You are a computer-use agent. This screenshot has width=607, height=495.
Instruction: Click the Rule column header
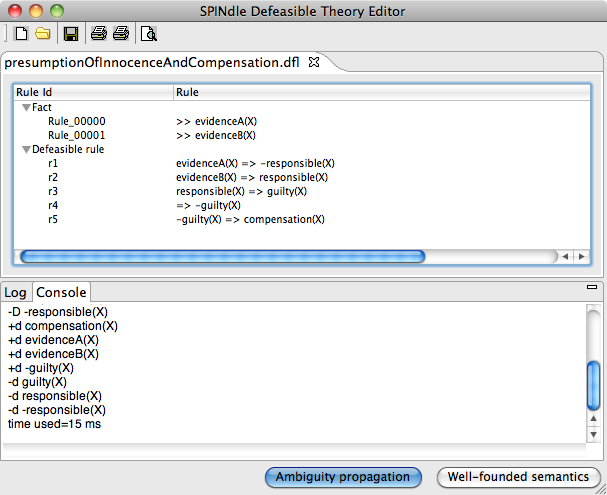pyautogui.click(x=382, y=92)
